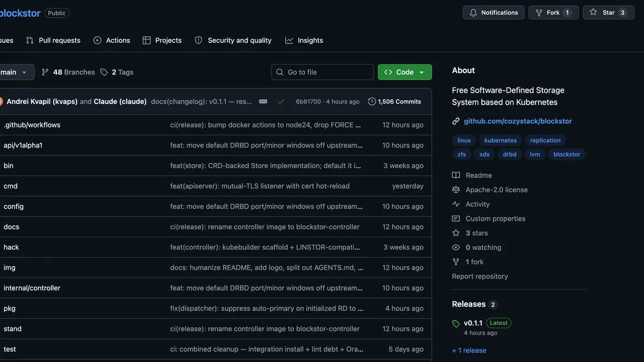Open the pkg folder

tap(10, 308)
